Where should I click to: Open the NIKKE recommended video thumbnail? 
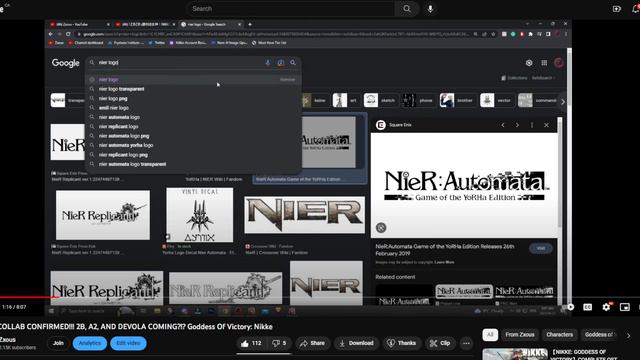515,354
